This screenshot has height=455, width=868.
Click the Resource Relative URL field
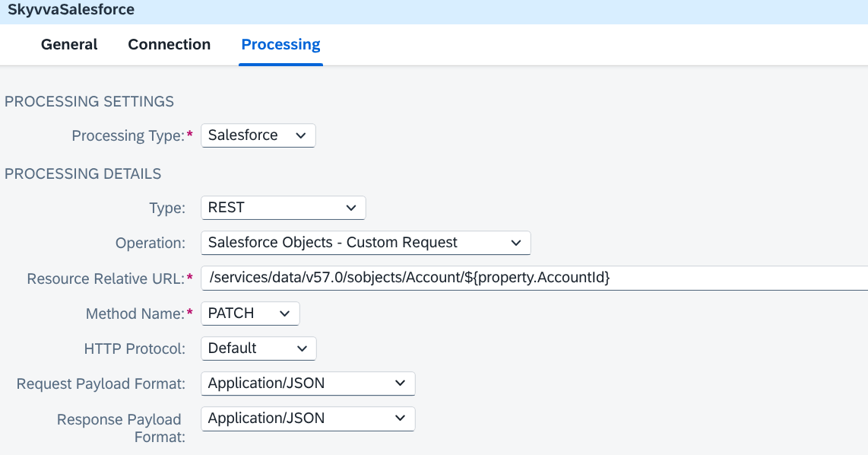[534, 278]
